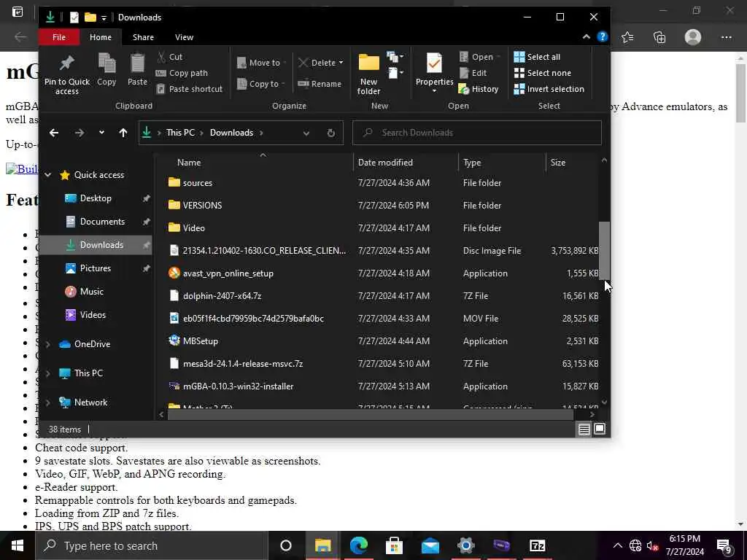Open Explorer help question mark icon

[602, 36]
